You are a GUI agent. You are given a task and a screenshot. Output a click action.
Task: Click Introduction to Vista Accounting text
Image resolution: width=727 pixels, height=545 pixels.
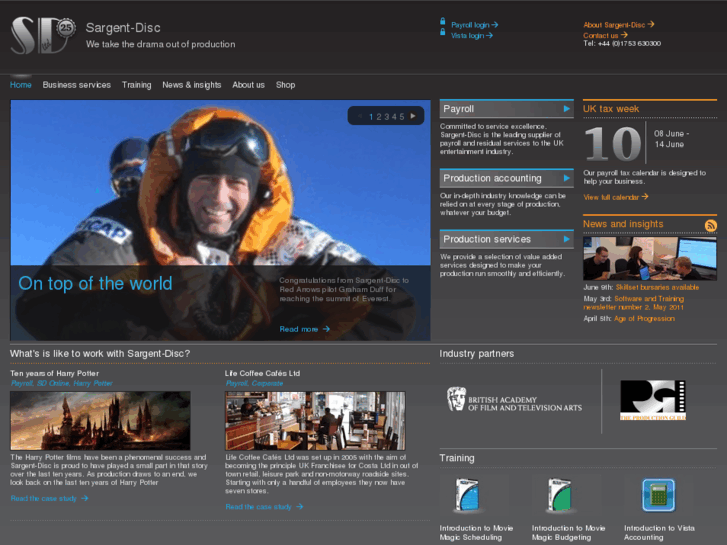659,532
